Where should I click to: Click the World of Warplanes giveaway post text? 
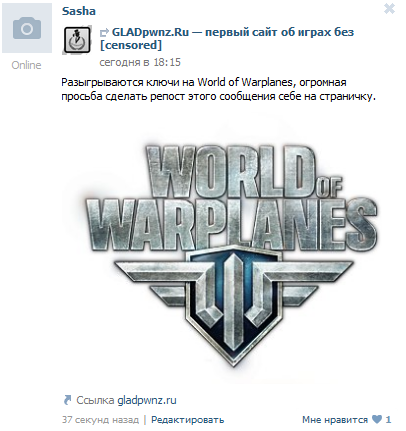point(219,89)
